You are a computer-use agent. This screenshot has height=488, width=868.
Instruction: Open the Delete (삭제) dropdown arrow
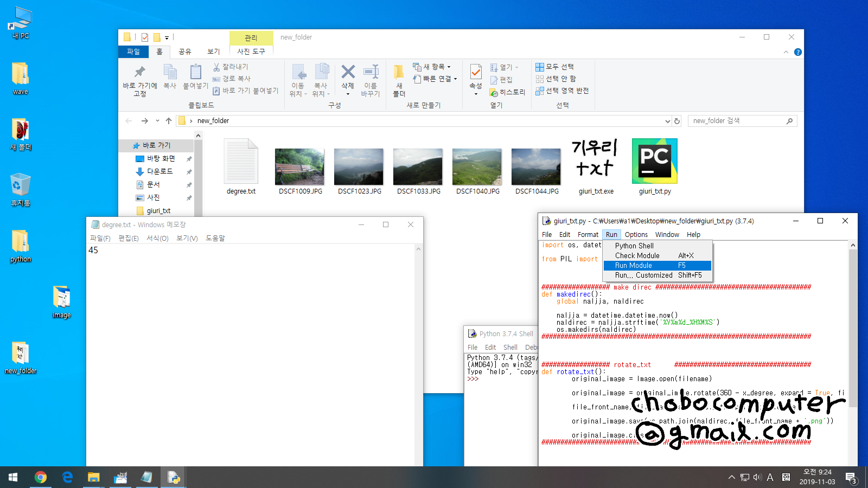[x=348, y=94]
